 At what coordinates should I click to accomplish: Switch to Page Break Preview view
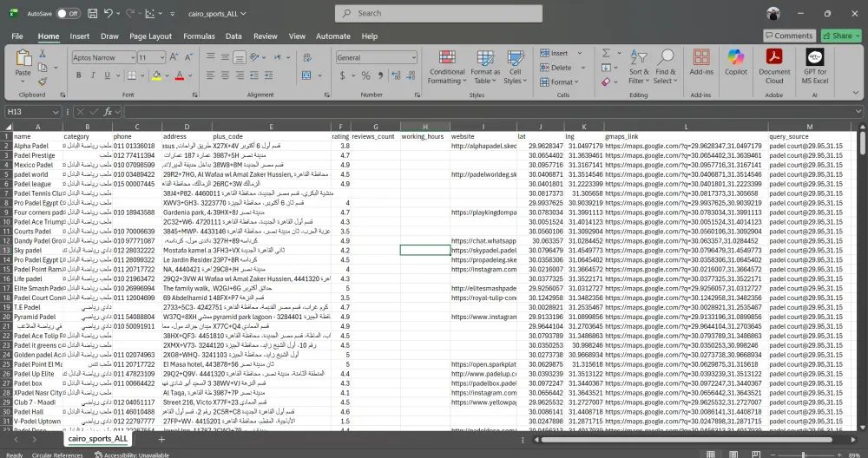point(756,455)
